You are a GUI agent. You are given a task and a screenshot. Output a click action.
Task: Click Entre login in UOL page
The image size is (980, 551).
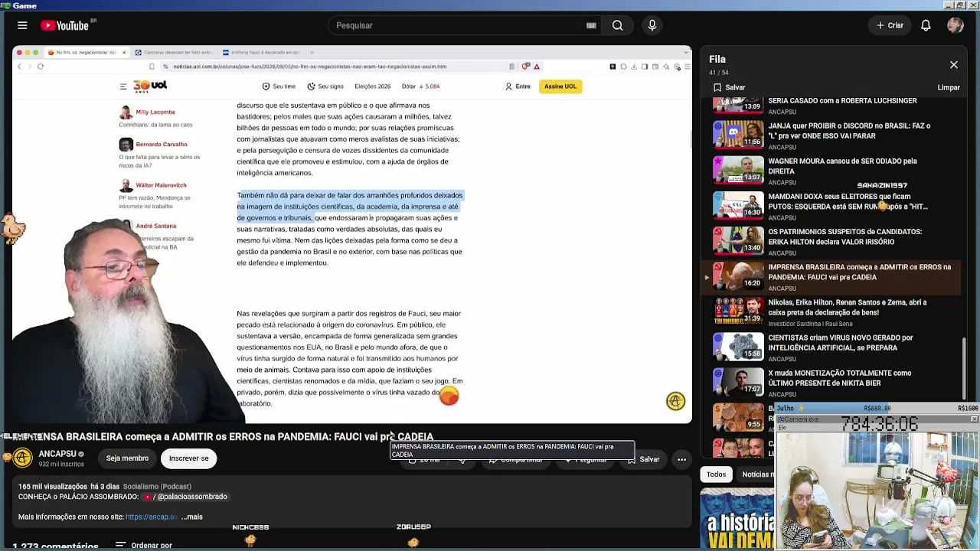518,86
